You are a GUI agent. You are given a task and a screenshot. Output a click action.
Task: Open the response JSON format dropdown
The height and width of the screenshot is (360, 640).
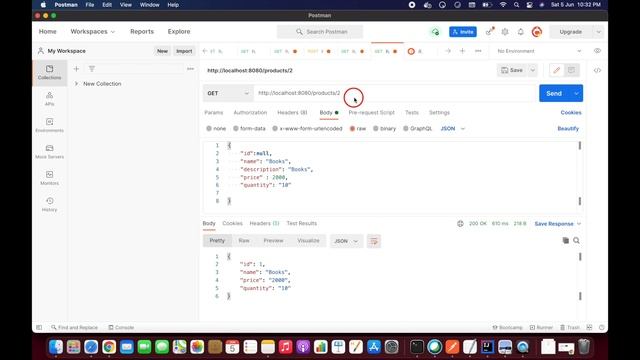pos(346,241)
